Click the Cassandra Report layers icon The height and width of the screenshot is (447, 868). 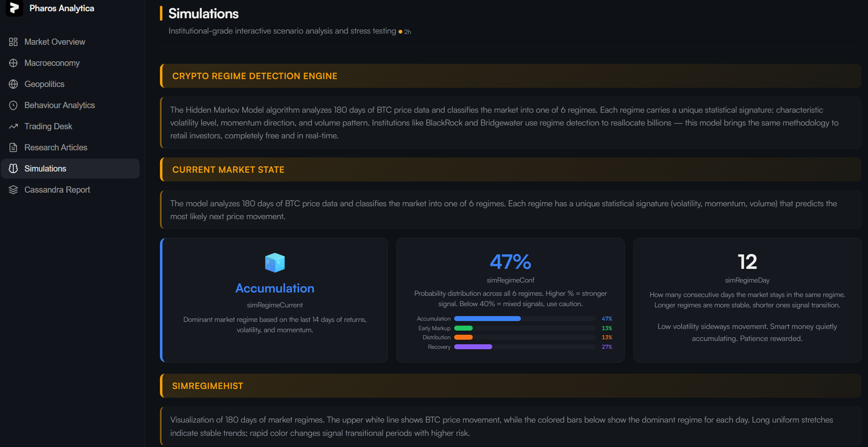(13, 190)
